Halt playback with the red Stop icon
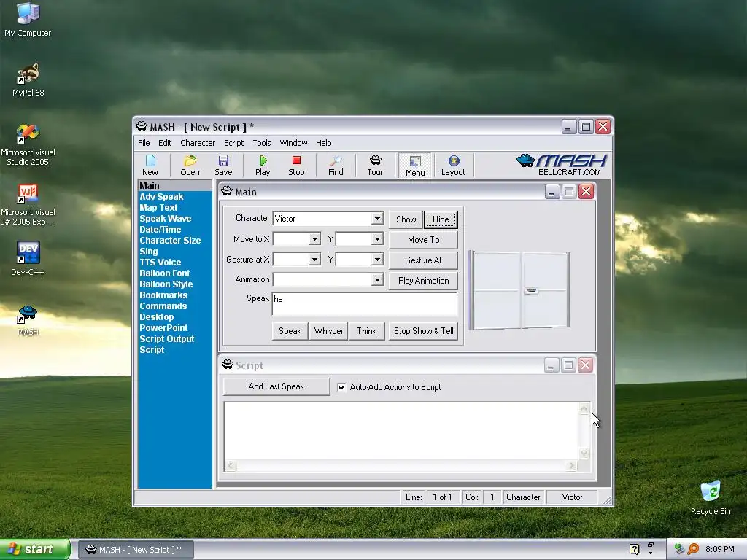Viewport: 747px width, 560px height. click(296, 166)
